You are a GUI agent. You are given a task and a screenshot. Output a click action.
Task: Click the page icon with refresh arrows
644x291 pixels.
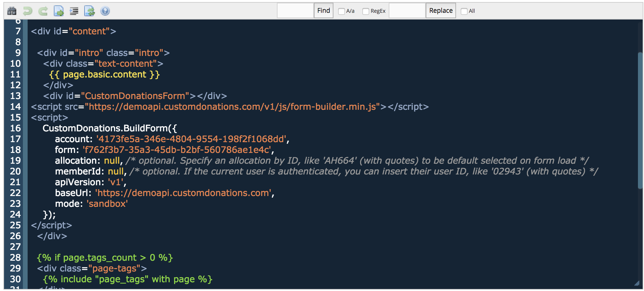89,11
